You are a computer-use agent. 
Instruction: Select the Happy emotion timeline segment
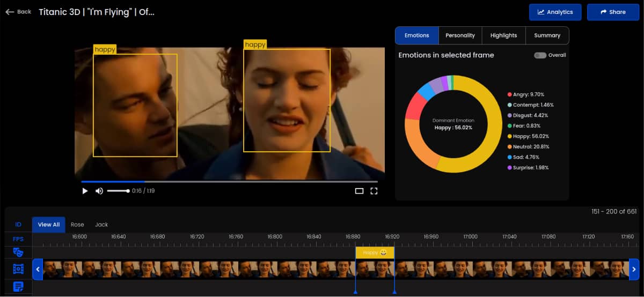pos(375,253)
